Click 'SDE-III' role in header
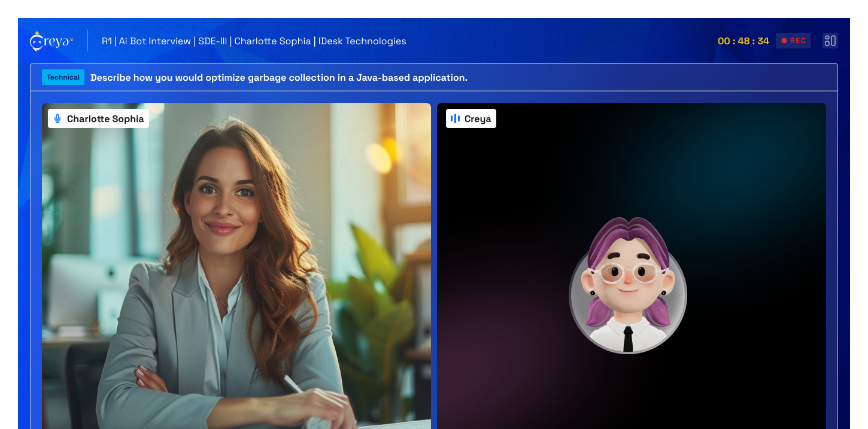Screen dimensions: 868x429 pyautogui.click(x=213, y=41)
